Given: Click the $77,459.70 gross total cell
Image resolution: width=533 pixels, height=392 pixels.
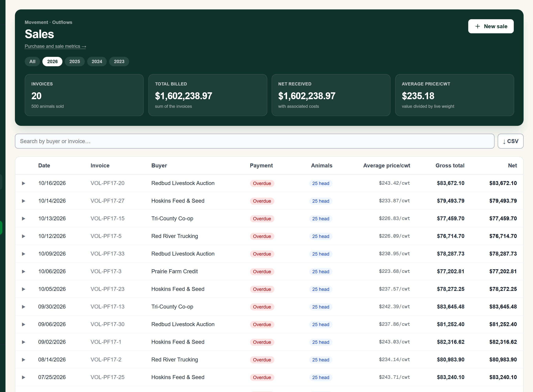Looking at the screenshot, I should (451, 219).
